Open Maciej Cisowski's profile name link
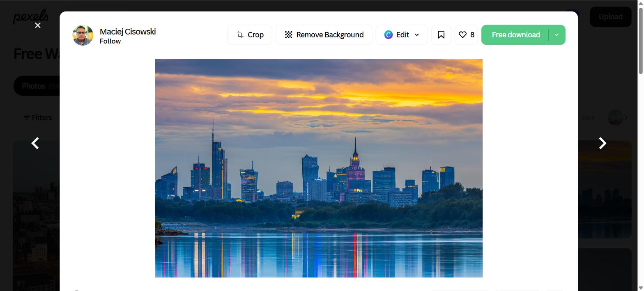The width and height of the screenshot is (644, 291). [x=128, y=32]
